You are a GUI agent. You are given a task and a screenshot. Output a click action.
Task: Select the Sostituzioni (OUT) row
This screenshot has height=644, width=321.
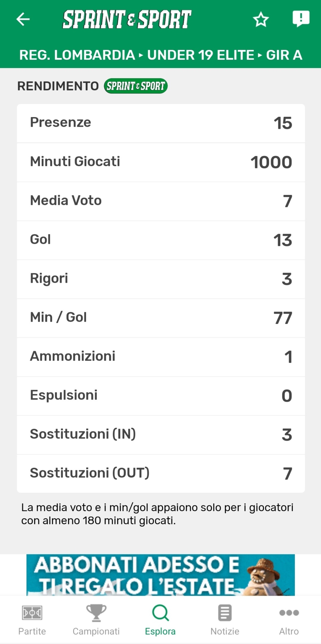pos(161,473)
